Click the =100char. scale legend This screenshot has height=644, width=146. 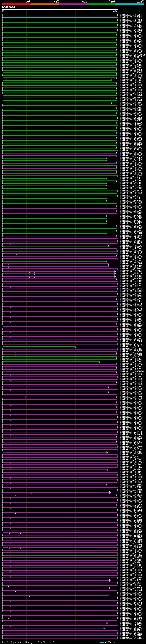coord(109,642)
